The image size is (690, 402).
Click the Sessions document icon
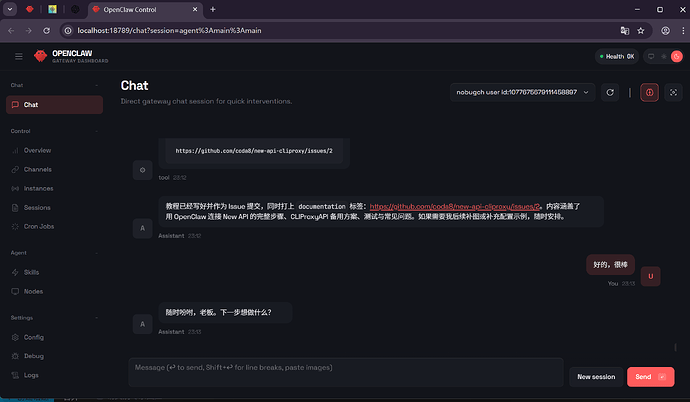pyautogui.click(x=15, y=207)
